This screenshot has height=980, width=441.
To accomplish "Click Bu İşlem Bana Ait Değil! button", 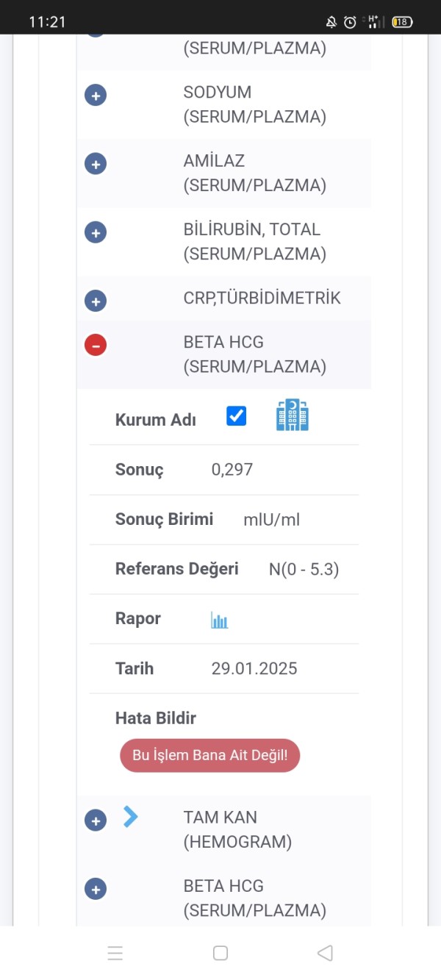I will (x=210, y=755).
